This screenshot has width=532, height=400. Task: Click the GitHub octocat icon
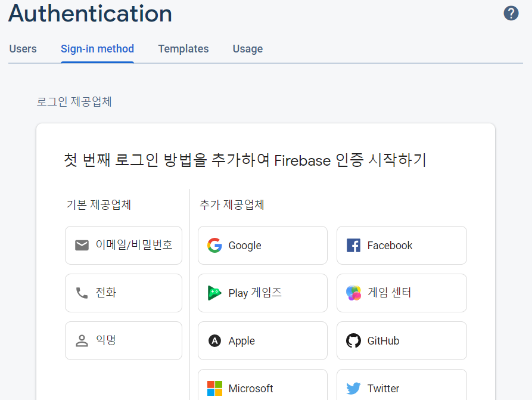tap(353, 340)
